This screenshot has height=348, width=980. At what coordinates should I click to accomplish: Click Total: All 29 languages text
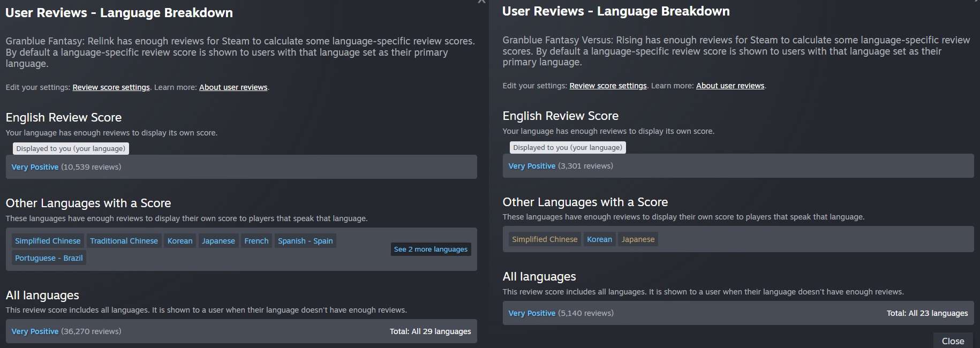pos(430,331)
